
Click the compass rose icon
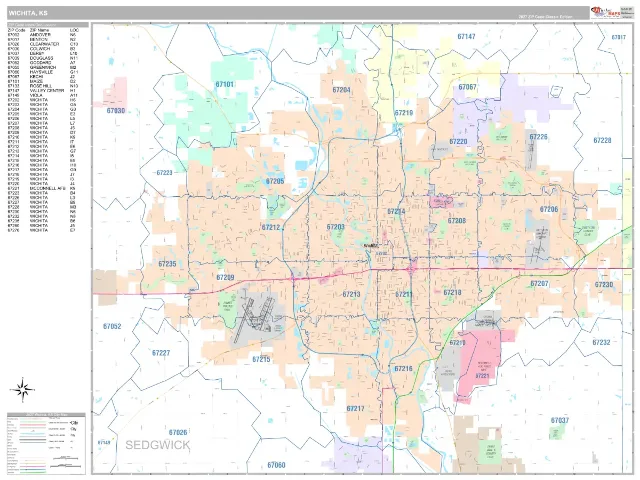(x=22, y=390)
